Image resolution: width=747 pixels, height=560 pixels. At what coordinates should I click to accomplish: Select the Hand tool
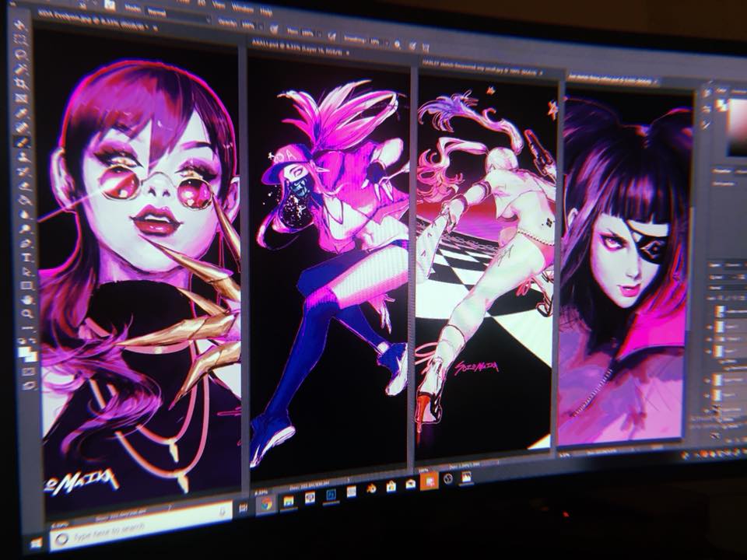[28, 300]
